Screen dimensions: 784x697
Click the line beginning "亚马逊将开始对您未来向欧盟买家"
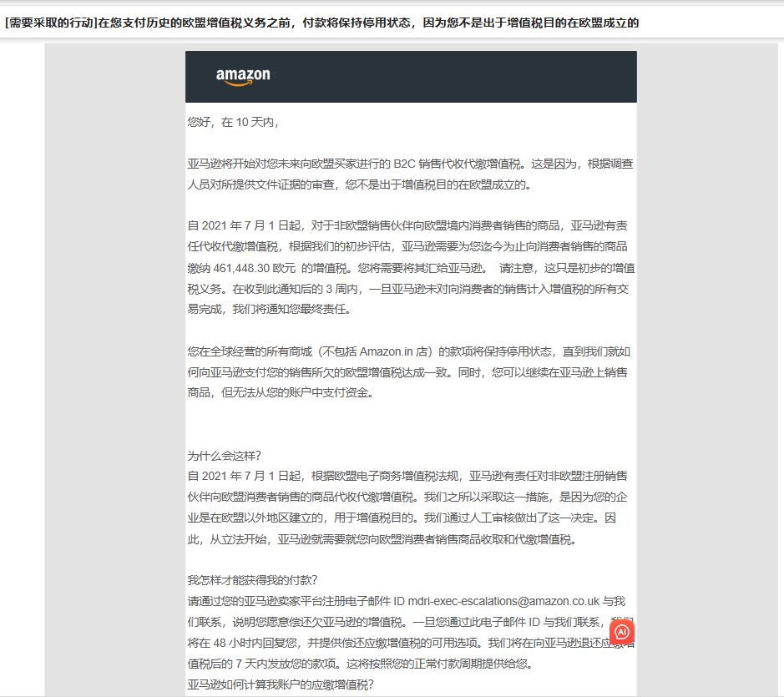pyautogui.click(x=411, y=164)
